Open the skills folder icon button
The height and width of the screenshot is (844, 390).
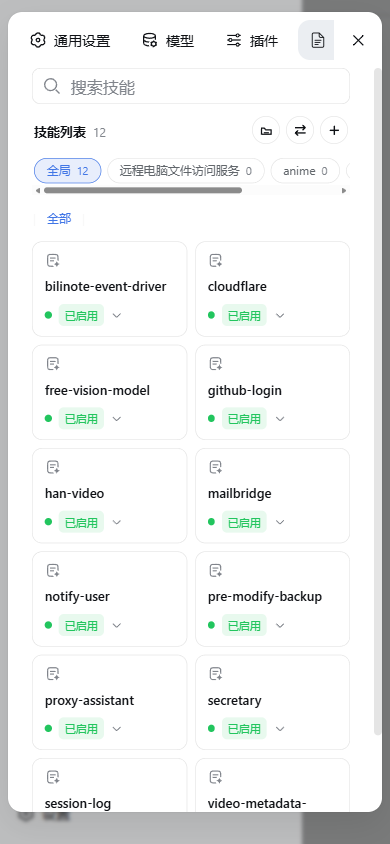(266, 130)
